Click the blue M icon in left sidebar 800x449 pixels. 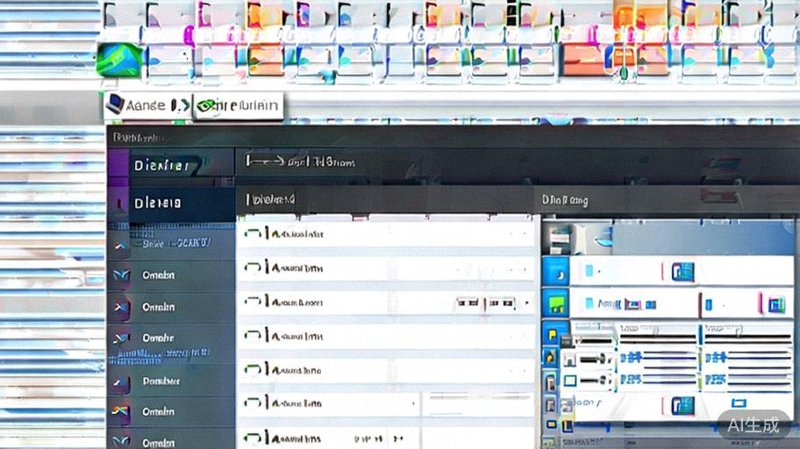pyautogui.click(x=120, y=273)
